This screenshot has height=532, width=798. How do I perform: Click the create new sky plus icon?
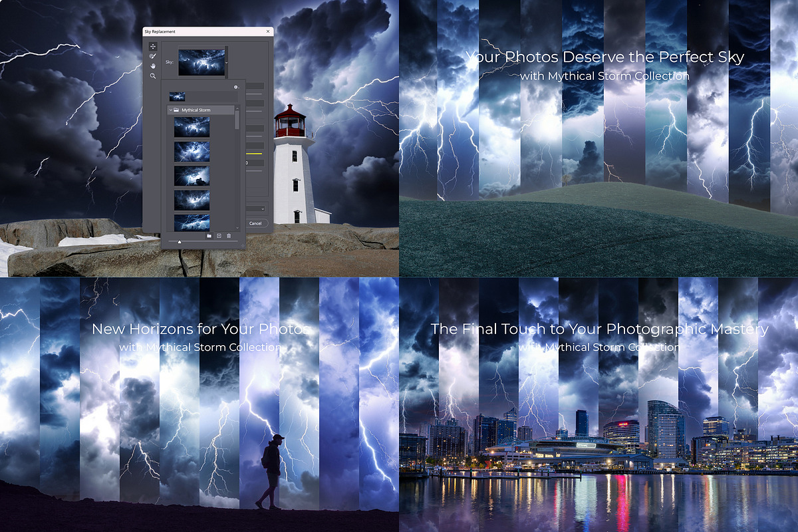pyautogui.click(x=219, y=235)
